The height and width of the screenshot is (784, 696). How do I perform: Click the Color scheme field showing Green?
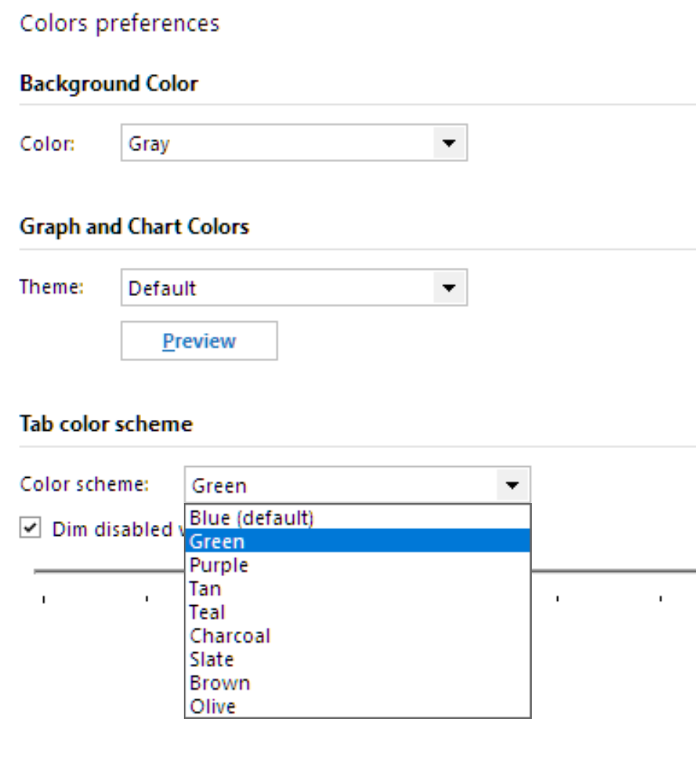coord(340,485)
